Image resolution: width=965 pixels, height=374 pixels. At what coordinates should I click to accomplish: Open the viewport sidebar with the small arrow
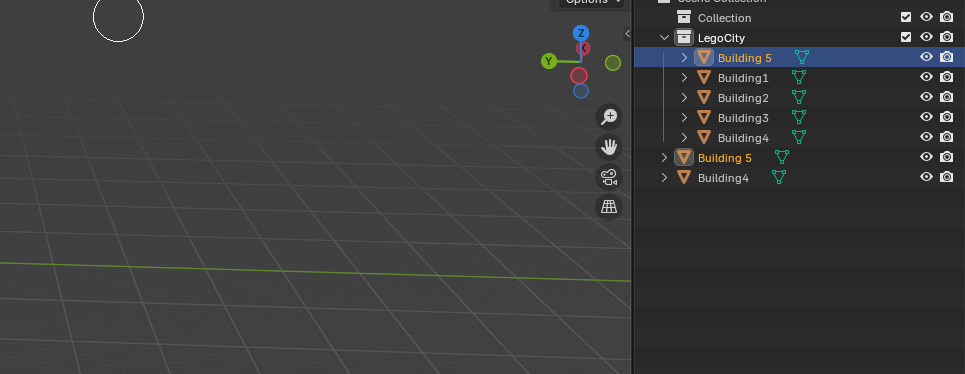click(x=627, y=33)
